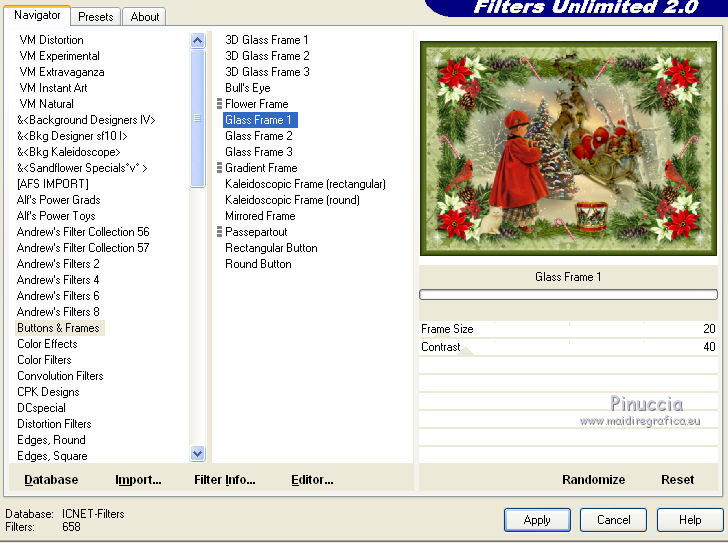The width and height of the screenshot is (728, 543).
Task: Choose 3D Glass Frame 3 filter
Action: 267,72
